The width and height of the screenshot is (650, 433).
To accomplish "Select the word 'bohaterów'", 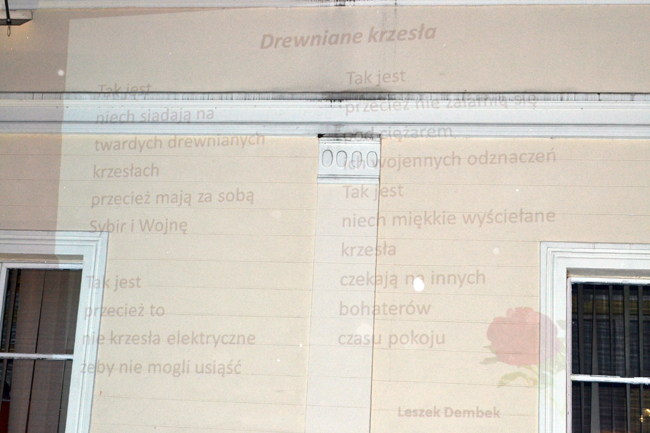I will click(385, 309).
